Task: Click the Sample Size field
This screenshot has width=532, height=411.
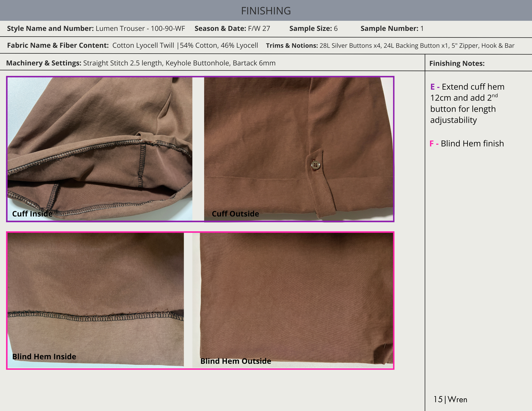Action: pyautogui.click(x=313, y=29)
